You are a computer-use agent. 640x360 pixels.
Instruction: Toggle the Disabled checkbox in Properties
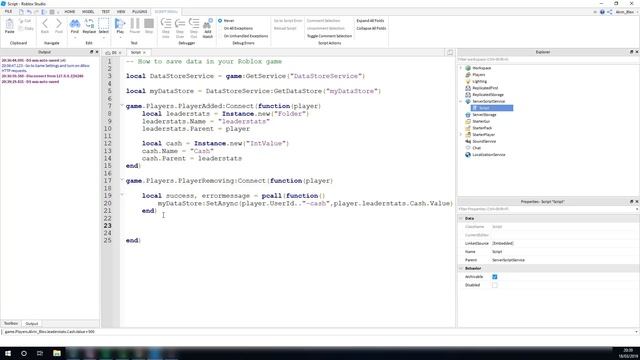(495, 285)
